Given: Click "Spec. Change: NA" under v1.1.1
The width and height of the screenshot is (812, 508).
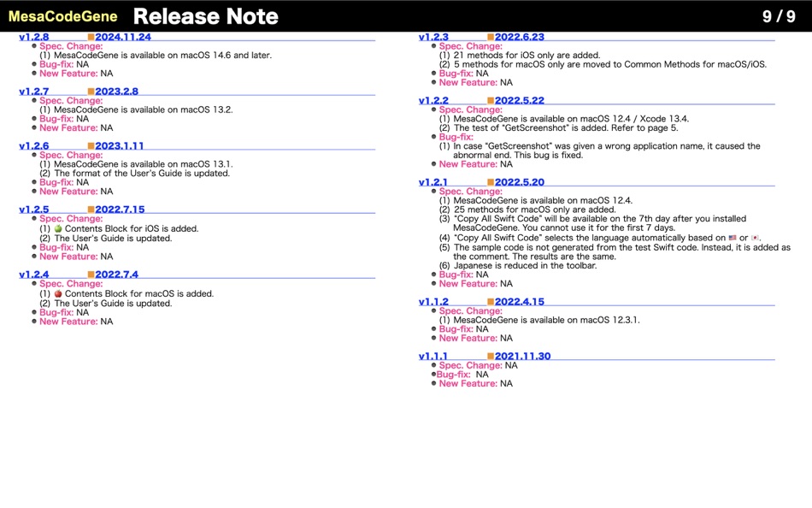Looking at the screenshot, I should (x=478, y=365).
